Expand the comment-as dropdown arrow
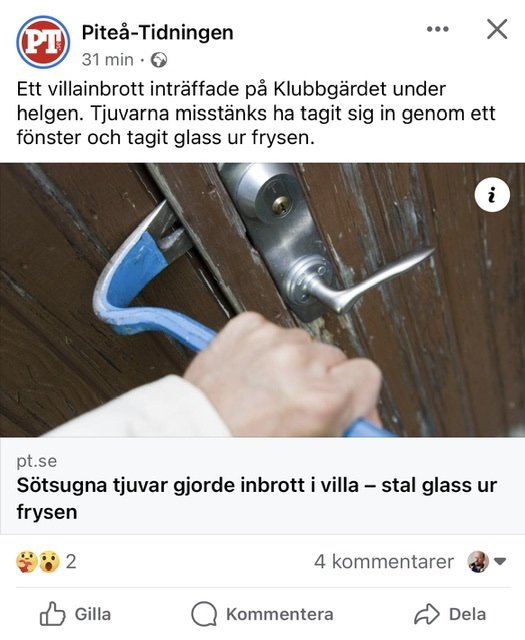Viewport: 525px width, 640px height. pyautogui.click(x=500, y=562)
